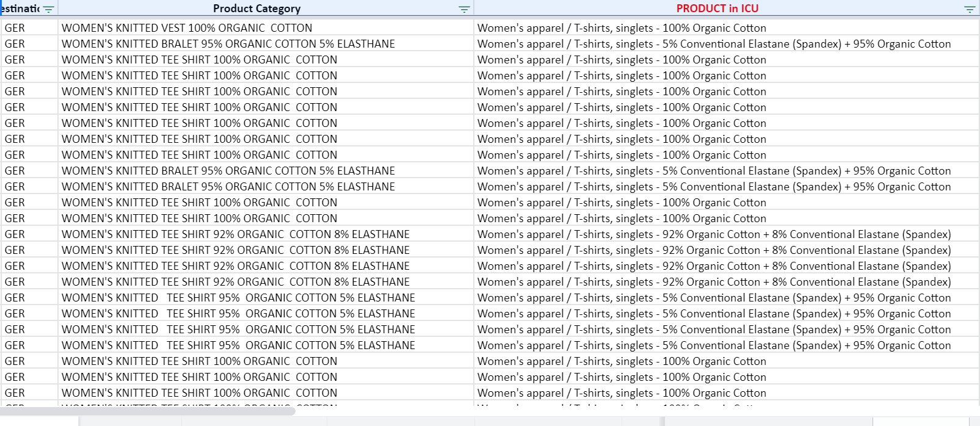Select the GER cell in the first BRALET row
The height and width of the screenshot is (426, 980).
tap(15, 44)
